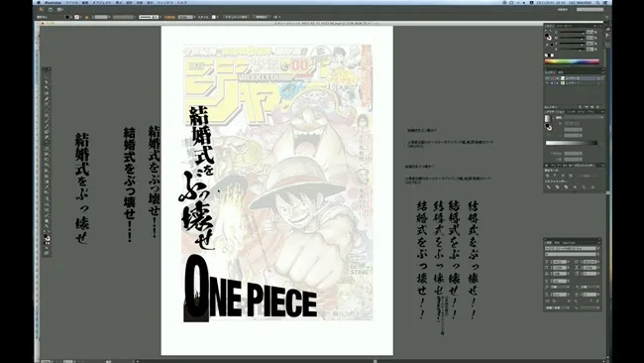The image size is (644, 363).
Task: Click the white swatch below Color sliders
Action: 553,55
